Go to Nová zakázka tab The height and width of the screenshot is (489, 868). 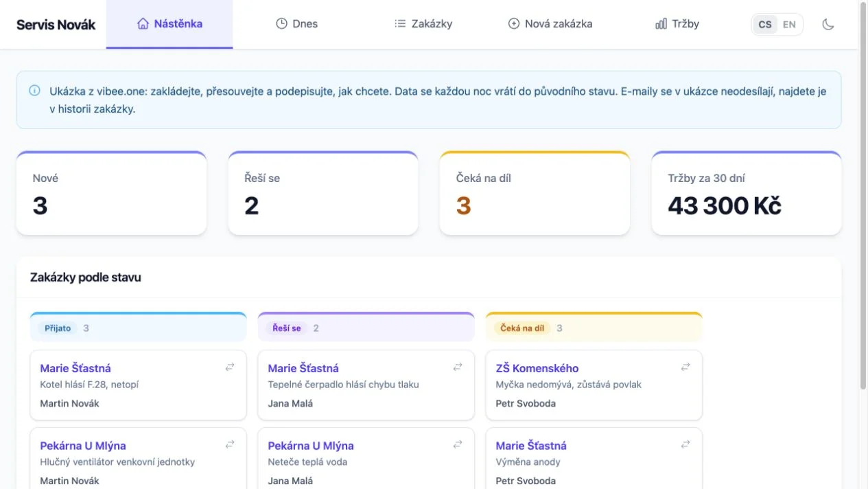pyautogui.click(x=550, y=24)
